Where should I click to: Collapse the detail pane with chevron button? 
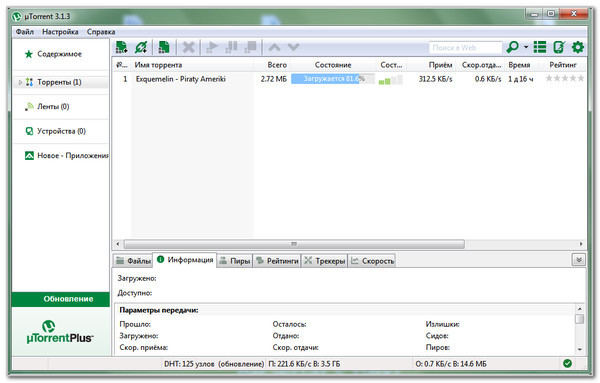(x=579, y=260)
